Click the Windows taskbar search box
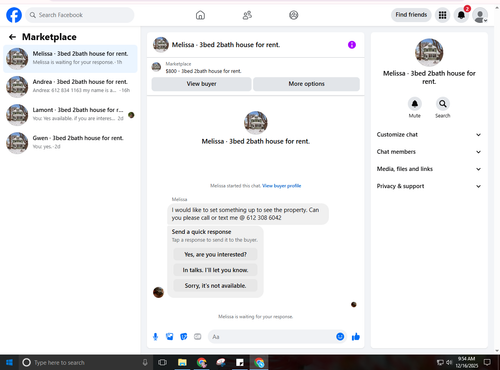This screenshot has width=500, height=370. 85,362
